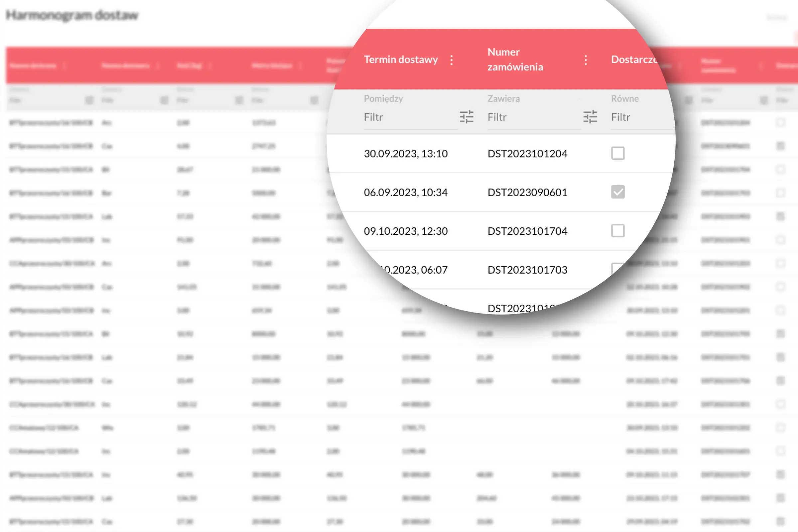Image resolution: width=798 pixels, height=532 pixels.
Task: Open filter options for Numer zamówienia
Action: click(590, 117)
